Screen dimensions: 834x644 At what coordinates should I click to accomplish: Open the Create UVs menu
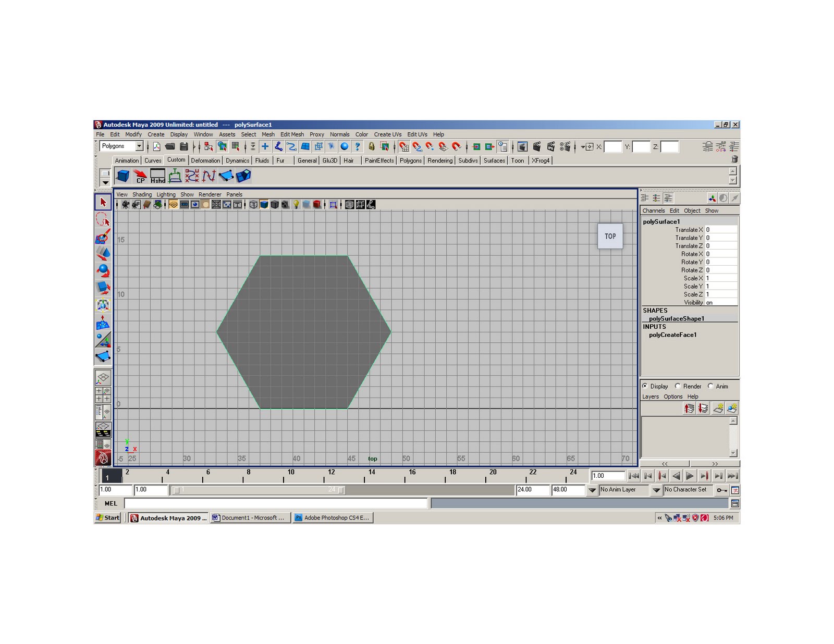tap(387, 134)
